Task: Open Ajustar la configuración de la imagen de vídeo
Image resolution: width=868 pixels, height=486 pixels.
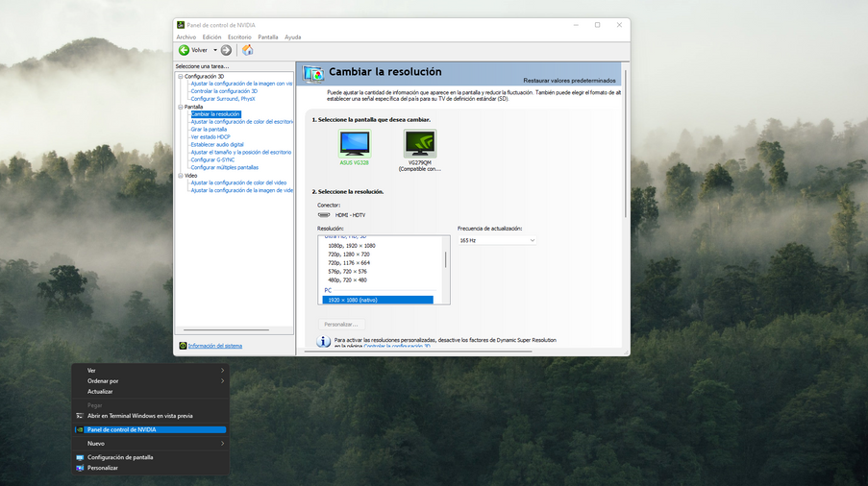Action: coord(242,190)
